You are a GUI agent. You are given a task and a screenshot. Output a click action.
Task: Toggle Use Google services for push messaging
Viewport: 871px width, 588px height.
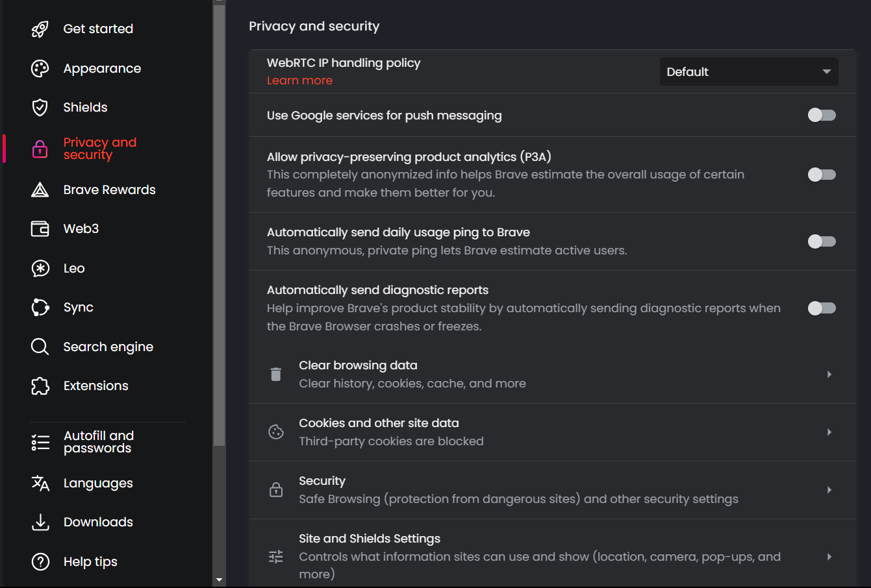[822, 116]
